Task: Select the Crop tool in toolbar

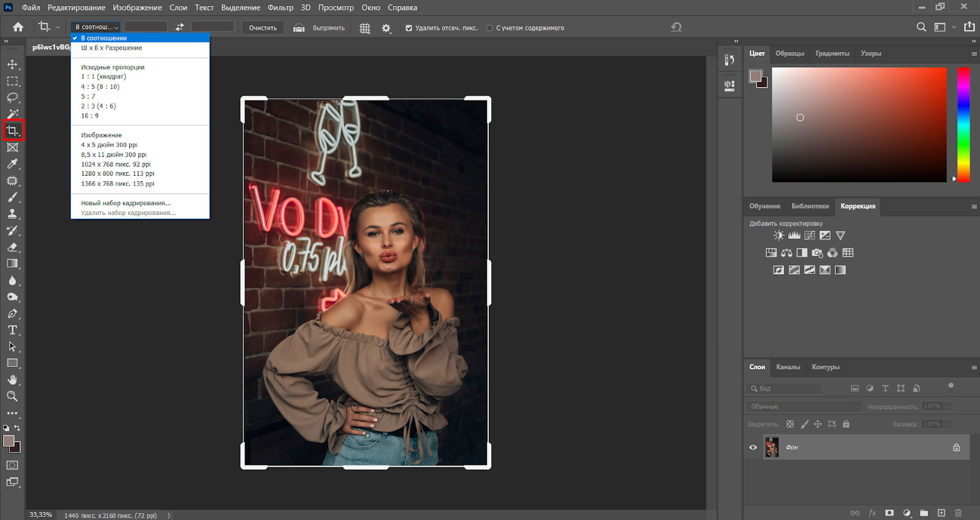Action: 12,130
